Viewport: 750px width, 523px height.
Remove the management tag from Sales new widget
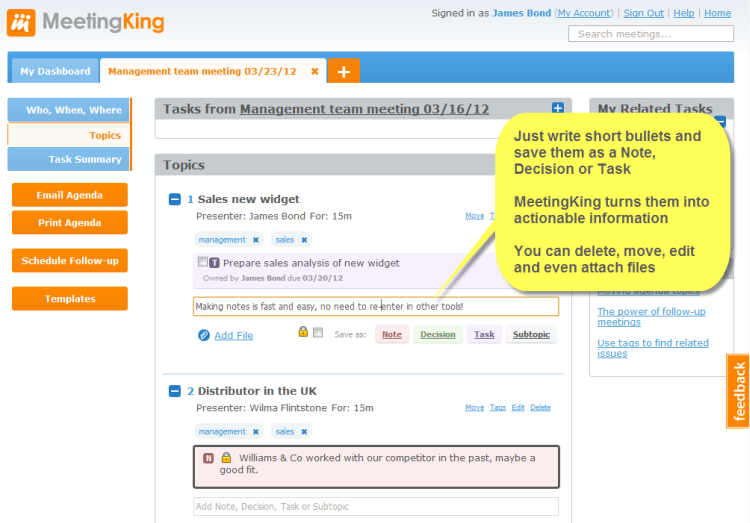256,240
